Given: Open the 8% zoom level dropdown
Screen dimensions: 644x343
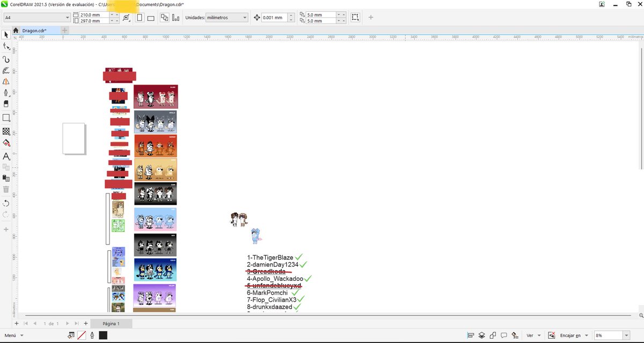Looking at the screenshot, I should click(x=626, y=335).
